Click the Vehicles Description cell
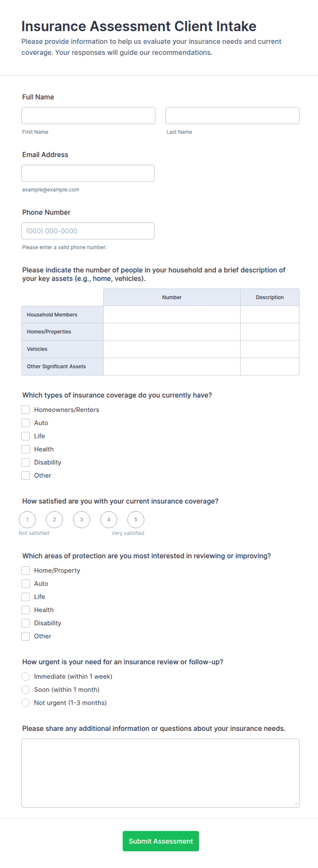This screenshot has height=868, width=318. [270, 349]
